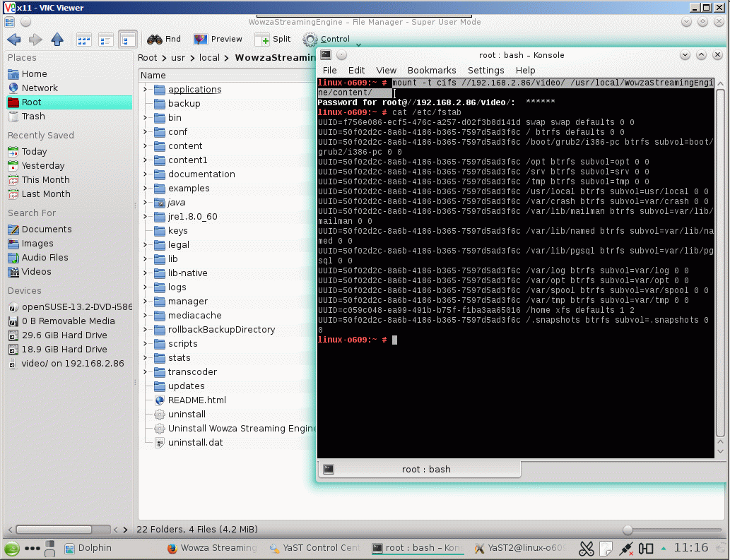Click the Name column header
The height and width of the screenshot is (560, 730).
[x=227, y=76]
